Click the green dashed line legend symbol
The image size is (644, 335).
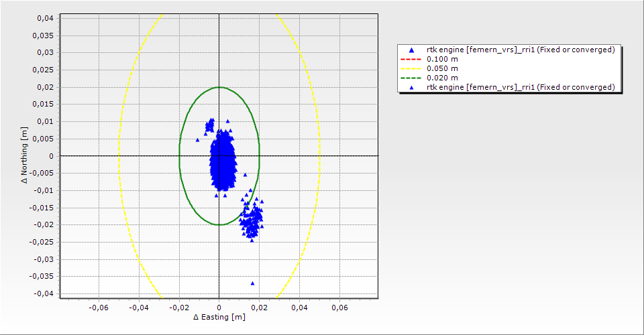coord(412,78)
